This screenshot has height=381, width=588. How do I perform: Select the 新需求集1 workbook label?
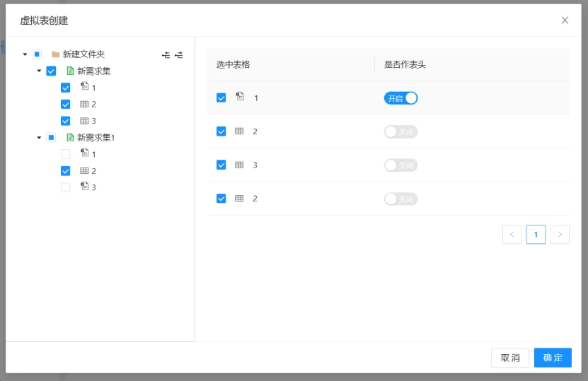click(96, 138)
